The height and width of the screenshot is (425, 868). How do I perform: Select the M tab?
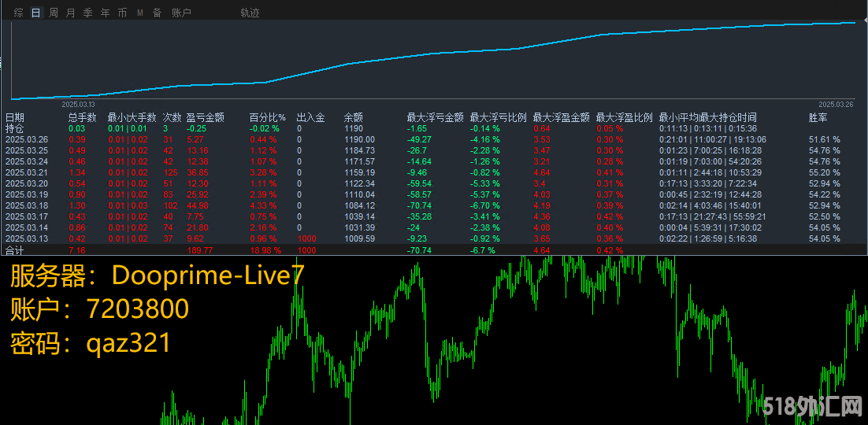[x=139, y=12]
